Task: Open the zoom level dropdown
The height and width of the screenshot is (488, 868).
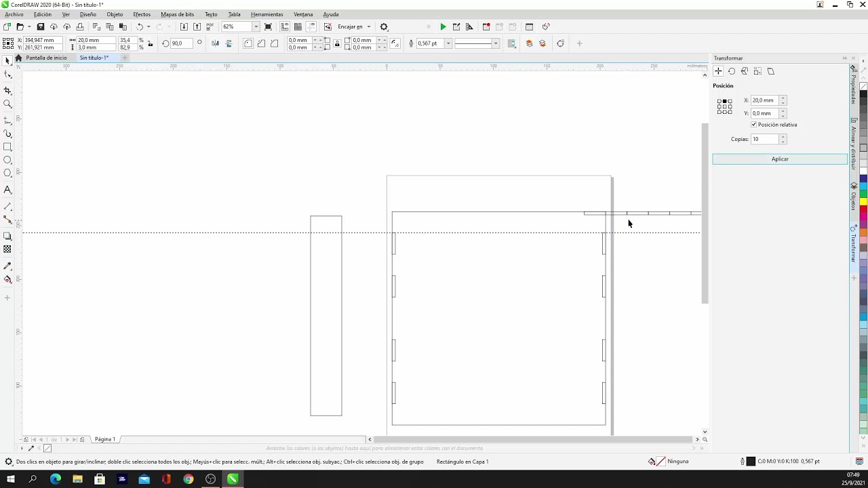Action: point(256,26)
